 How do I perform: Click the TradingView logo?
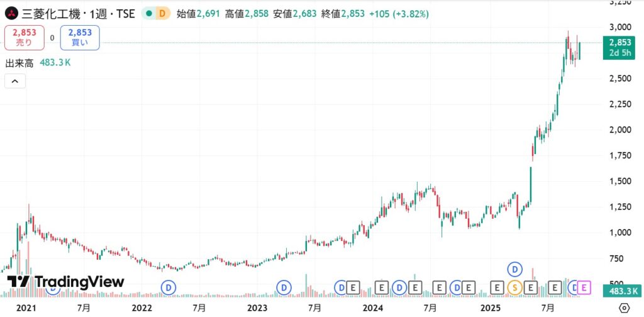(x=65, y=282)
